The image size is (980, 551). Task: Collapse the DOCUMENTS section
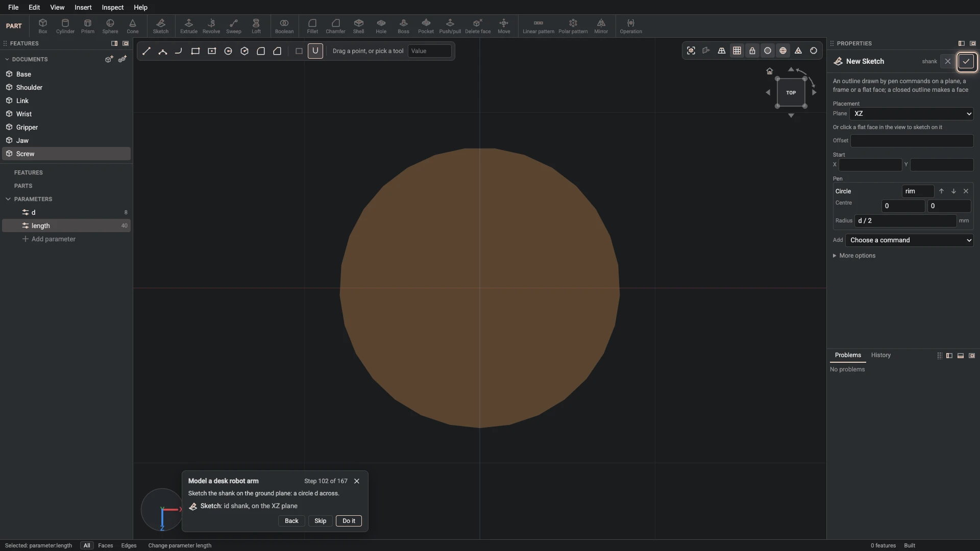pyautogui.click(x=7, y=59)
